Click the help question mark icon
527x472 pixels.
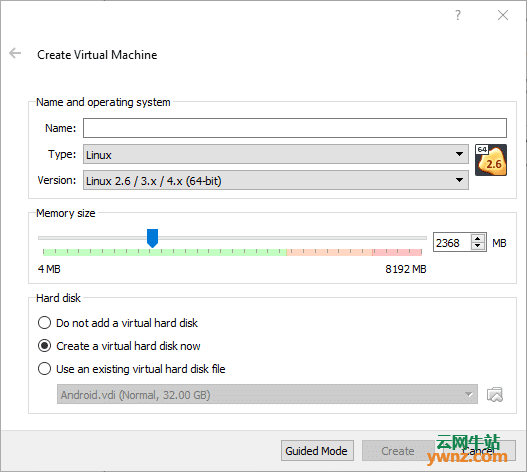pos(458,15)
